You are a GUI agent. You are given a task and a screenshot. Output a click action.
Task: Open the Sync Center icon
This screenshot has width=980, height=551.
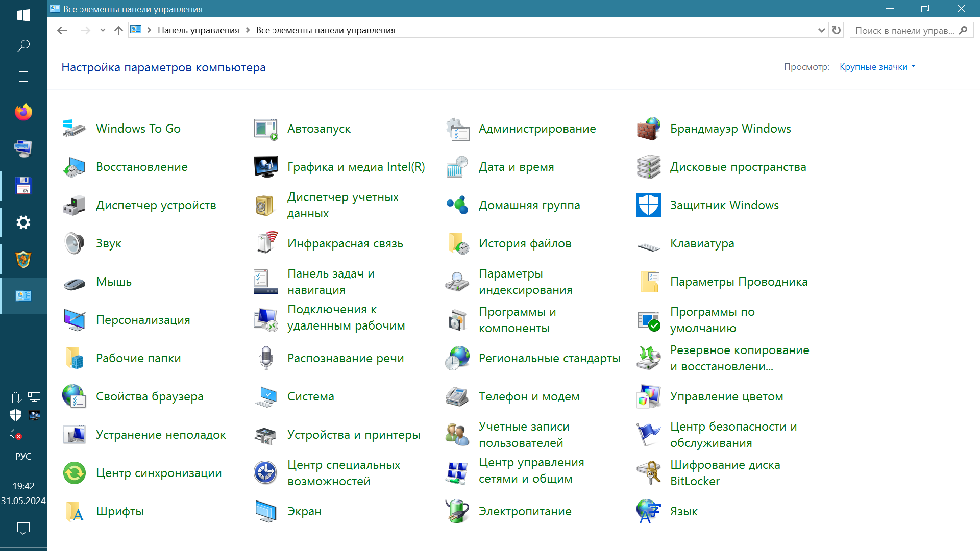click(74, 473)
